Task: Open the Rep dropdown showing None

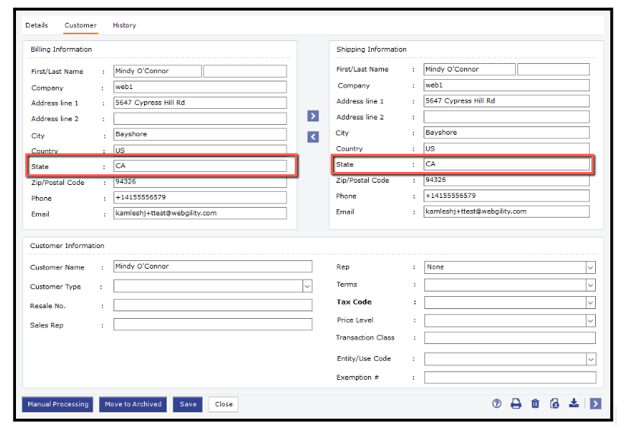Action: (x=590, y=268)
